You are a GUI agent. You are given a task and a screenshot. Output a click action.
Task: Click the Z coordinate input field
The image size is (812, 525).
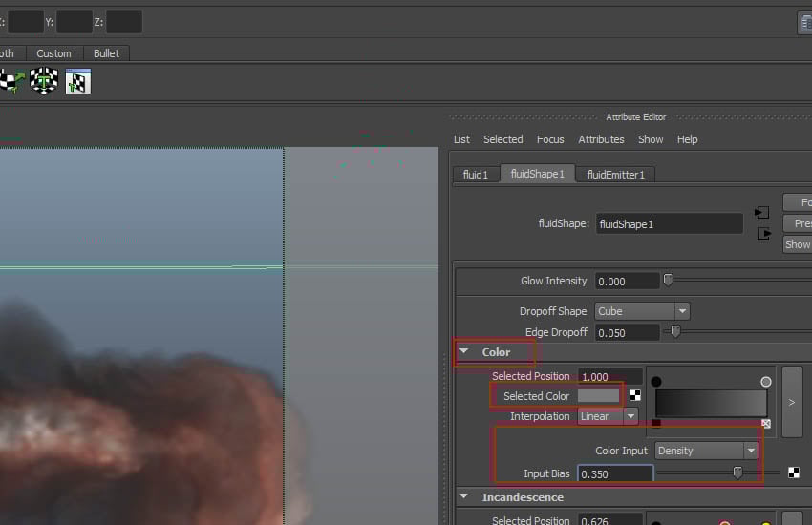tap(124, 22)
